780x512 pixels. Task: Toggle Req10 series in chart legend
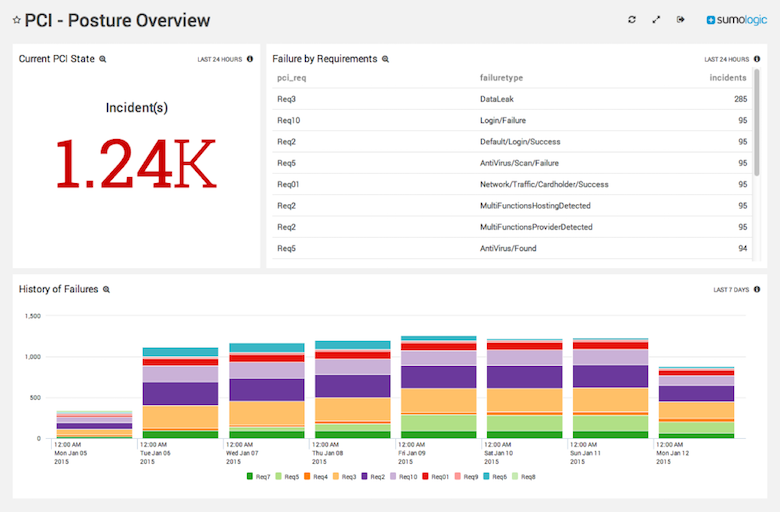pos(403,477)
